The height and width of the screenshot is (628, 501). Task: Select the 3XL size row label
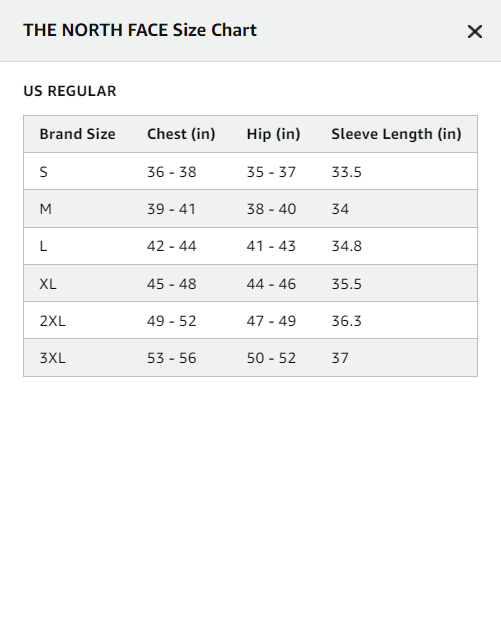click(x=52, y=358)
